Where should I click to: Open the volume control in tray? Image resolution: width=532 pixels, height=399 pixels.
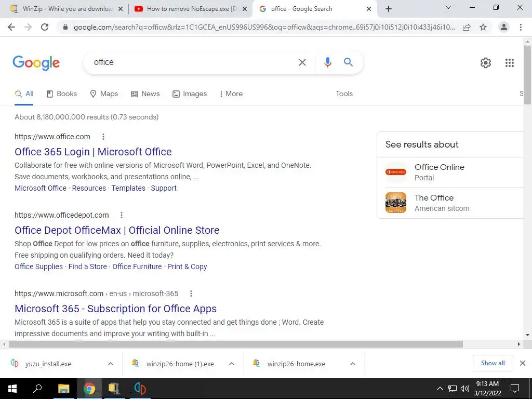tap(465, 389)
